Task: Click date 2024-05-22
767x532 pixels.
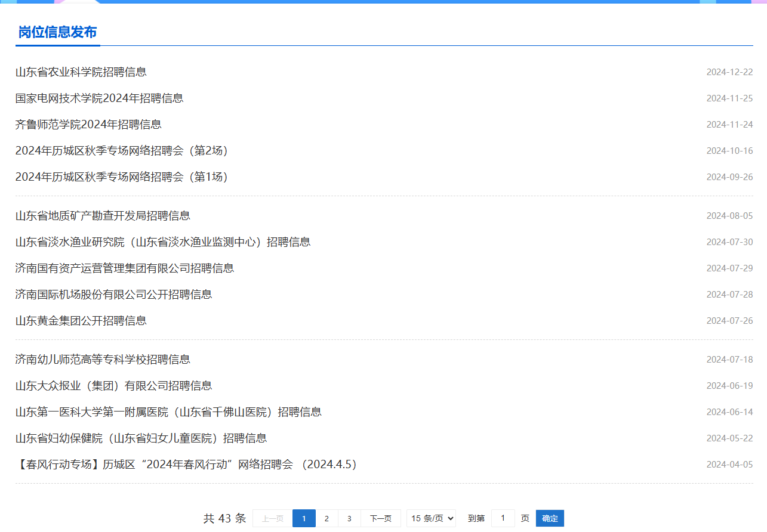Action: [729, 438]
